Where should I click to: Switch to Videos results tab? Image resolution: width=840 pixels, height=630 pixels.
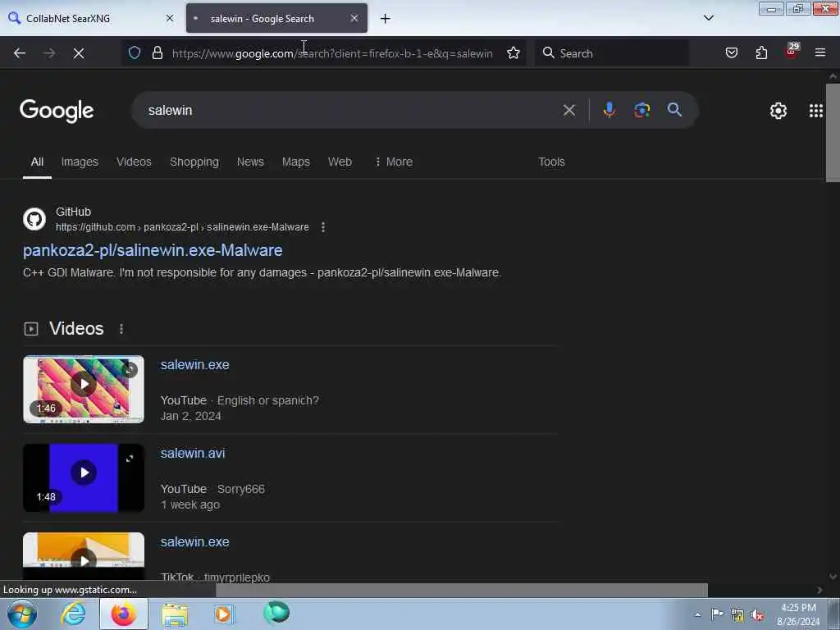pyautogui.click(x=134, y=162)
